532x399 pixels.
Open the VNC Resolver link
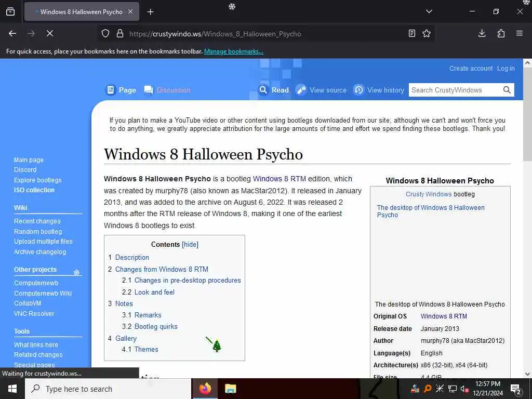34,313
